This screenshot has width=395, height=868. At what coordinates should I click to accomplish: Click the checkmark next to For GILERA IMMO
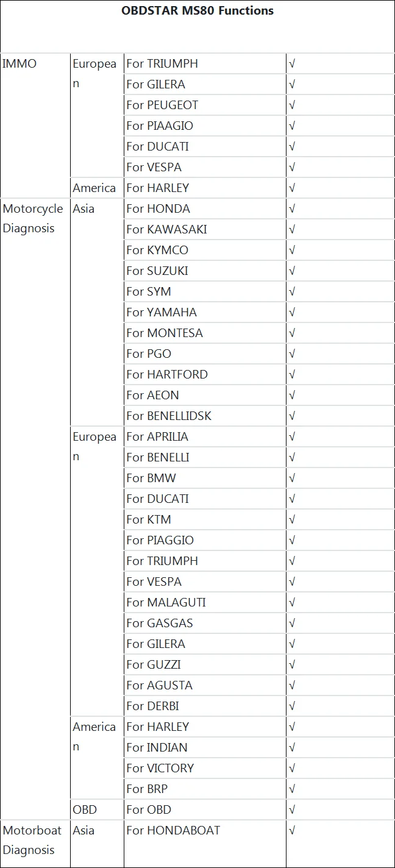pyautogui.click(x=293, y=84)
